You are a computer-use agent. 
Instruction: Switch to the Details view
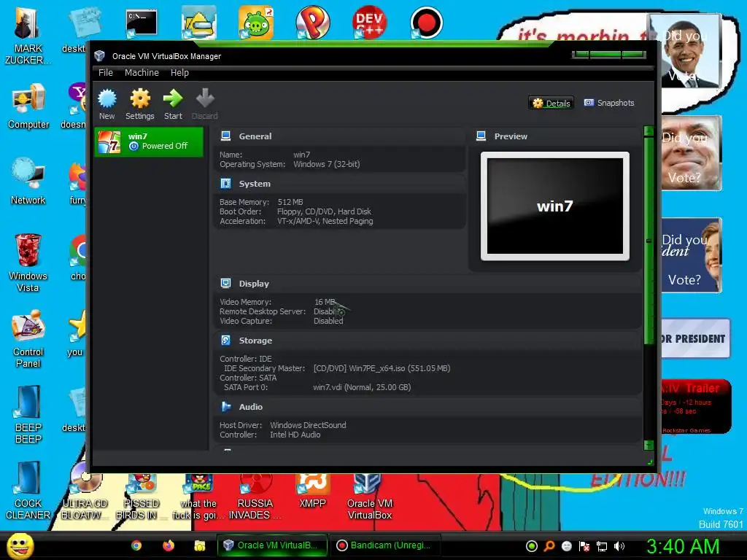551,103
